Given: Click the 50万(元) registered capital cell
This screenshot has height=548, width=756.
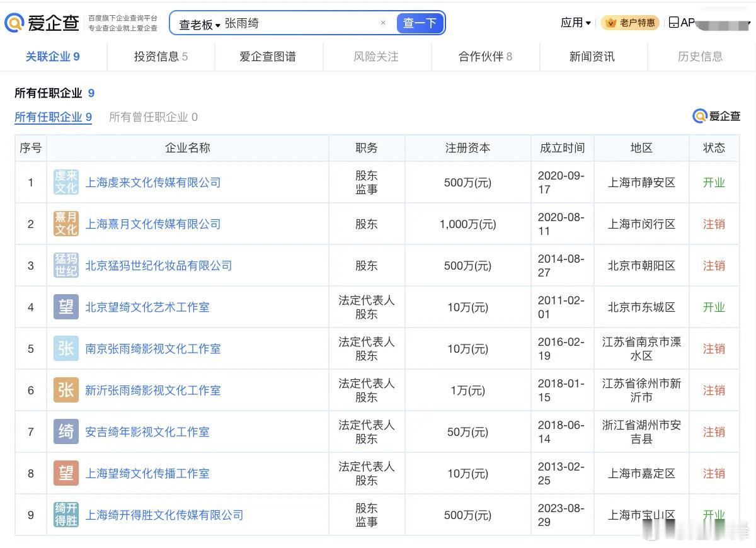Looking at the screenshot, I should (467, 432).
